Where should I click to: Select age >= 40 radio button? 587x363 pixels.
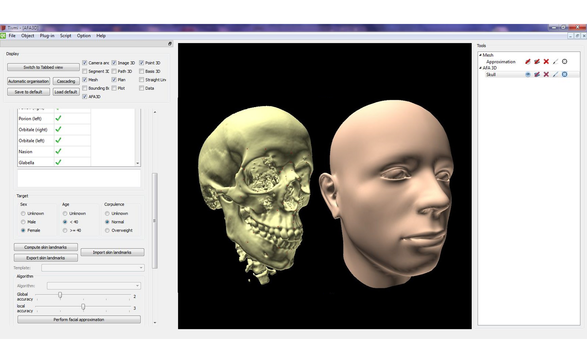(x=65, y=231)
